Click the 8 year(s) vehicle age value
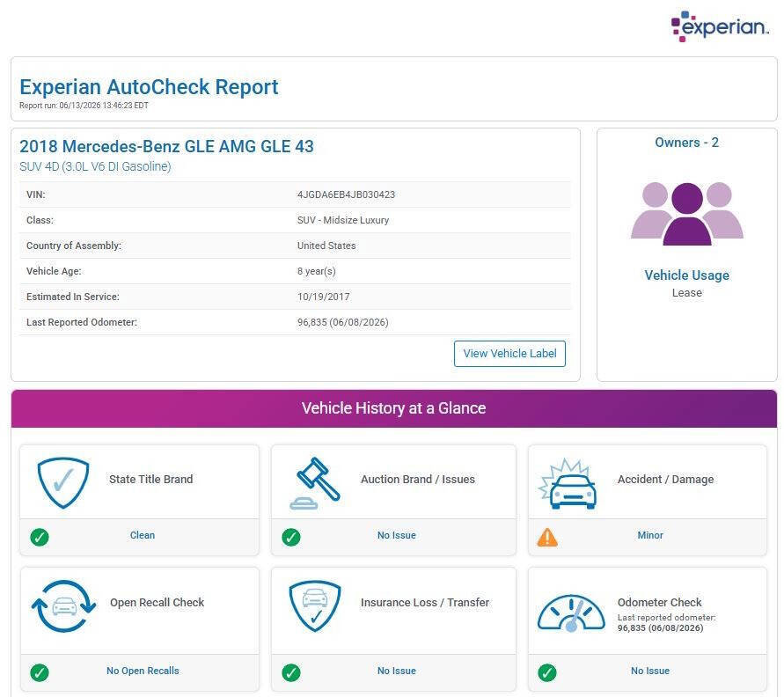Screen dimensions: 784x697 click(317, 271)
